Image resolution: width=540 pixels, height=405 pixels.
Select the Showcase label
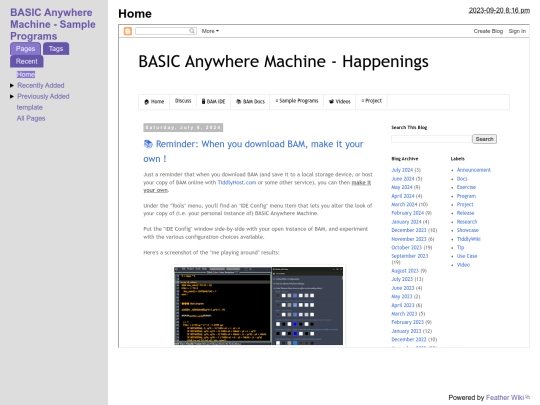tap(468, 230)
